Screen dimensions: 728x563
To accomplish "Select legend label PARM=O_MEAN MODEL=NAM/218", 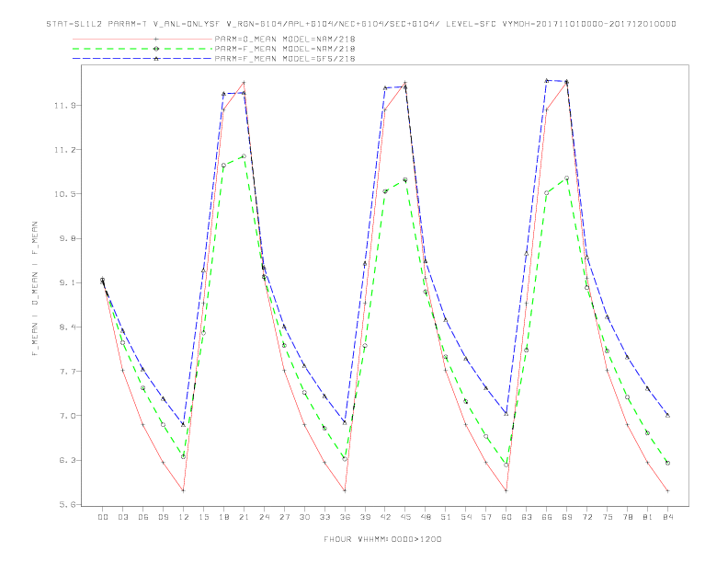I will click(285, 39).
